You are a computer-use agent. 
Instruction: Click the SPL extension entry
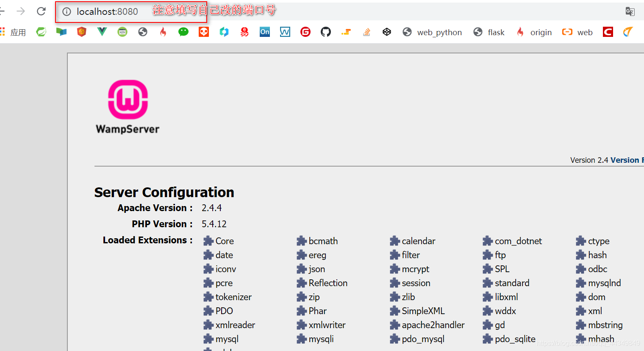pyautogui.click(x=496, y=269)
